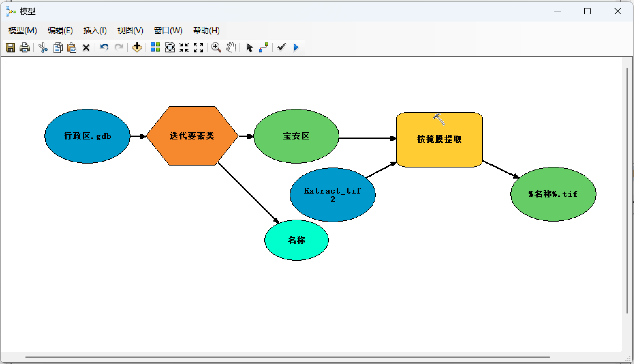Cut the selected element
Viewport: 634px width, 364px height.
click(43, 48)
